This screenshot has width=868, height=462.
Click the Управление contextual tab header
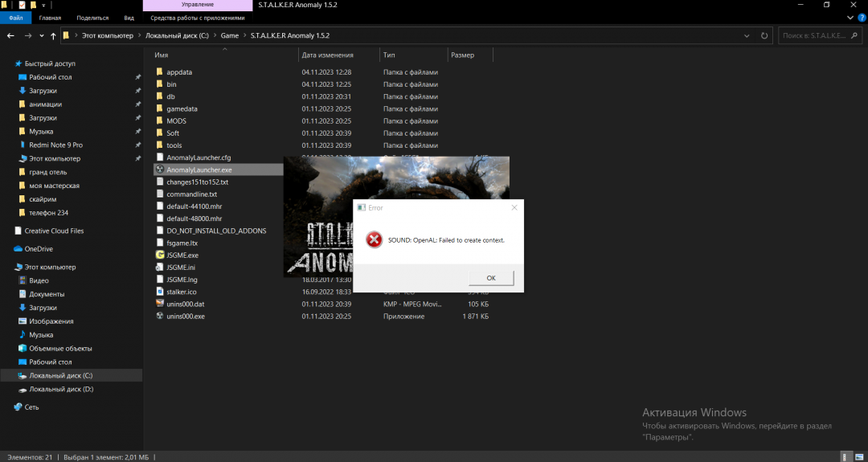(198, 5)
